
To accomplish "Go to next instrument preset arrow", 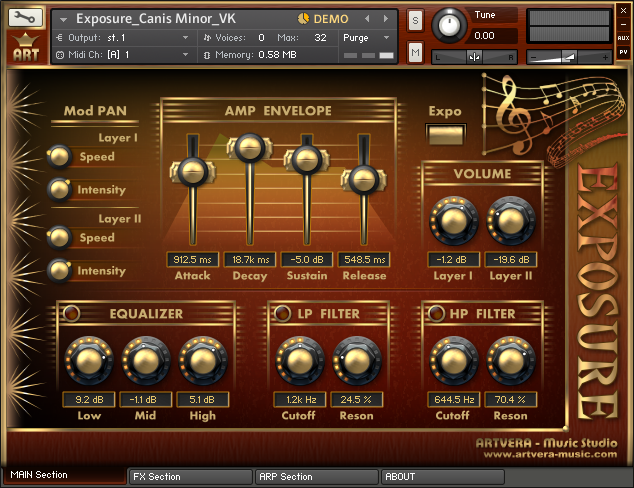I will pyautogui.click(x=386, y=19).
